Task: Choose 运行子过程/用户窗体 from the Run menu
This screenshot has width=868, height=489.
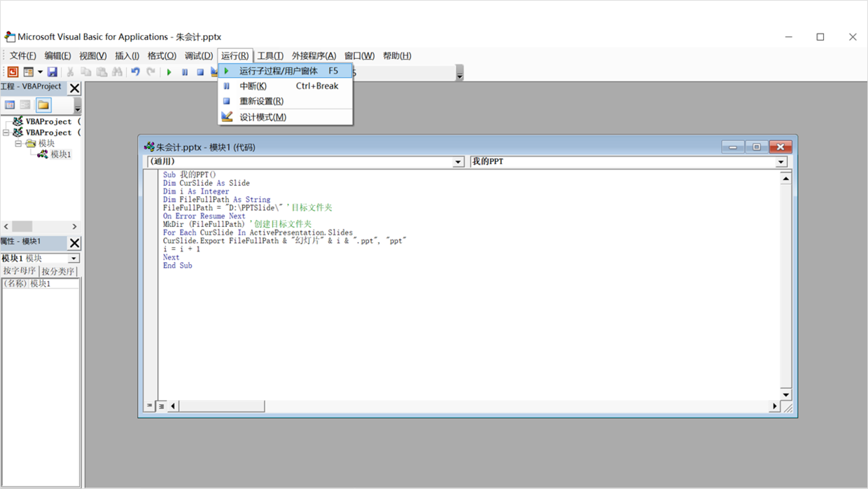Action: click(279, 71)
